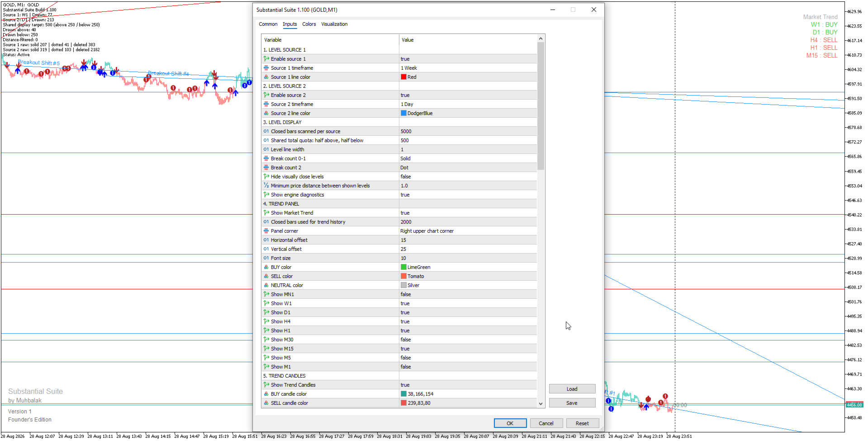The image size is (868, 441).
Task: Click the SELL color palette icon
Action: click(x=266, y=276)
